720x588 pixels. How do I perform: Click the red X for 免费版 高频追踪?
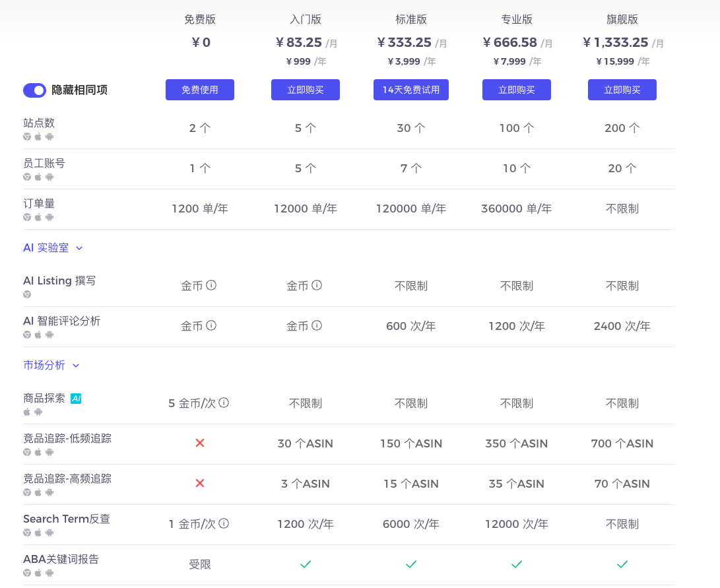[x=200, y=483]
